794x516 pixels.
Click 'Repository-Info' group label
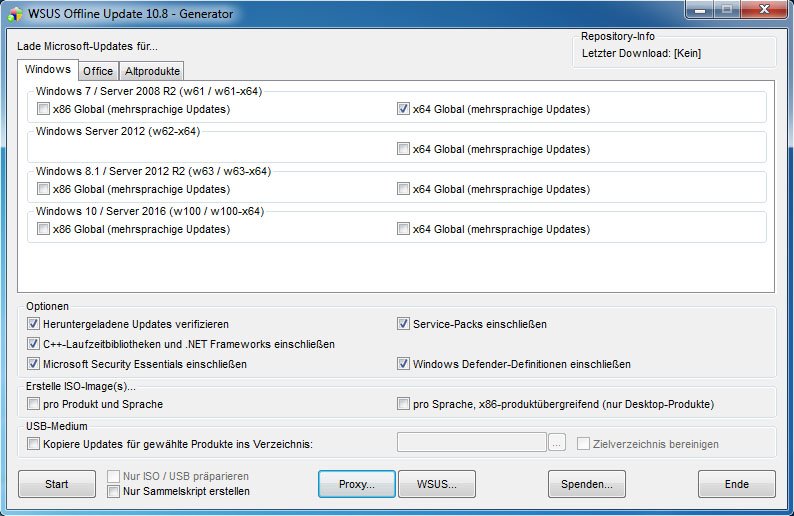click(618, 36)
